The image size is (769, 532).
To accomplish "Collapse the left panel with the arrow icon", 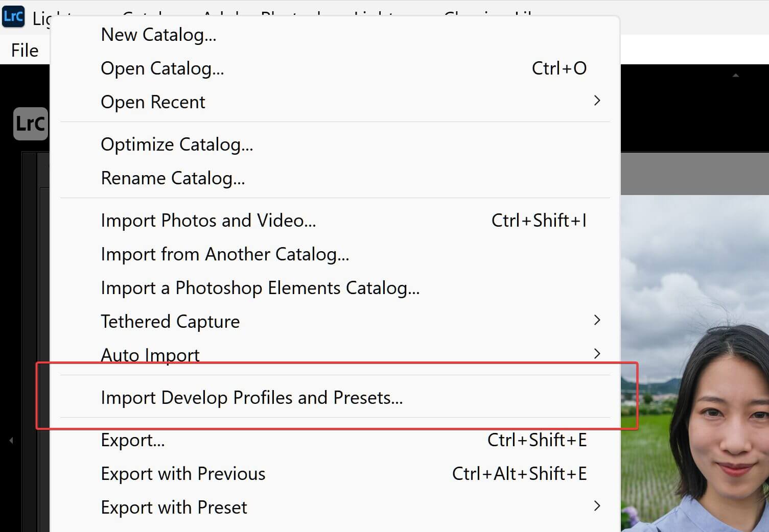I will [10, 441].
